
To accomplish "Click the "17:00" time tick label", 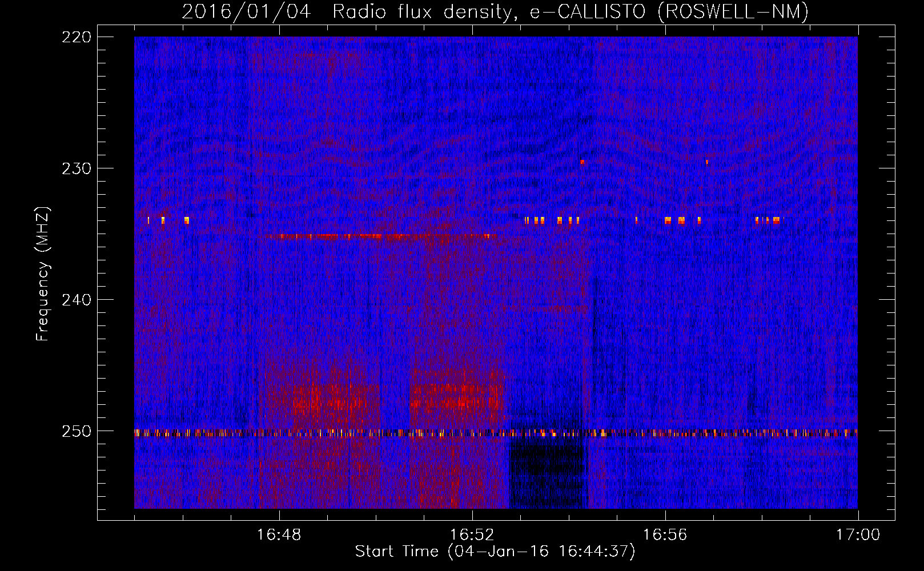I will (858, 535).
